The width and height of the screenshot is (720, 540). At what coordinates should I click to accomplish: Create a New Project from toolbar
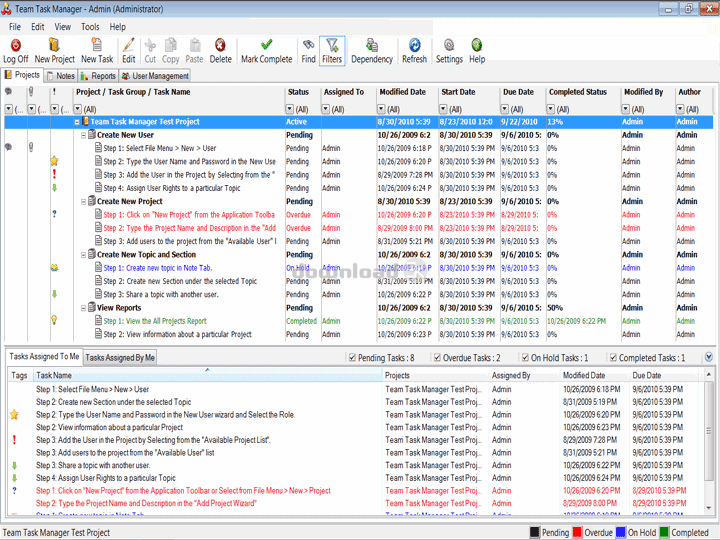click(x=54, y=51)
